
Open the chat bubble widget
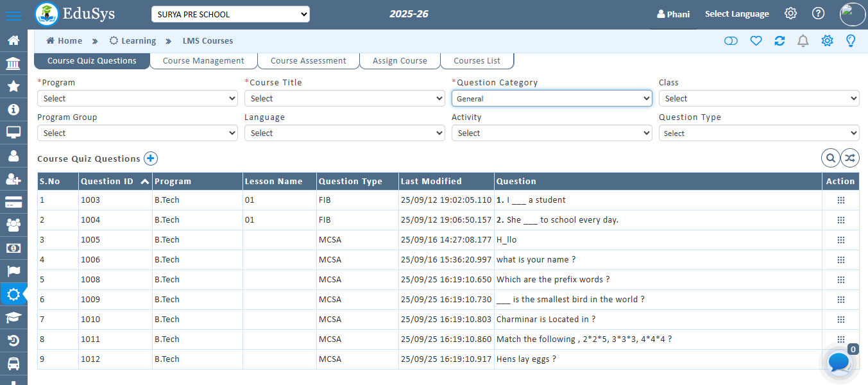839,363
